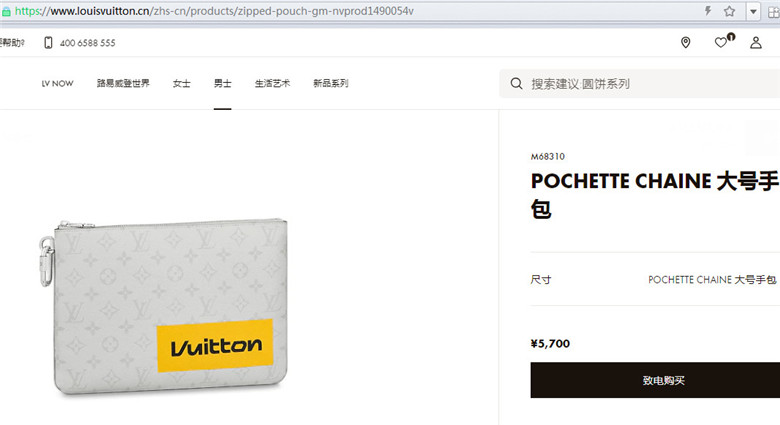The width and height of the screenshot is (780, 425).
Task: Click the phone icon beside 400 6588 555
Action: 48,43
